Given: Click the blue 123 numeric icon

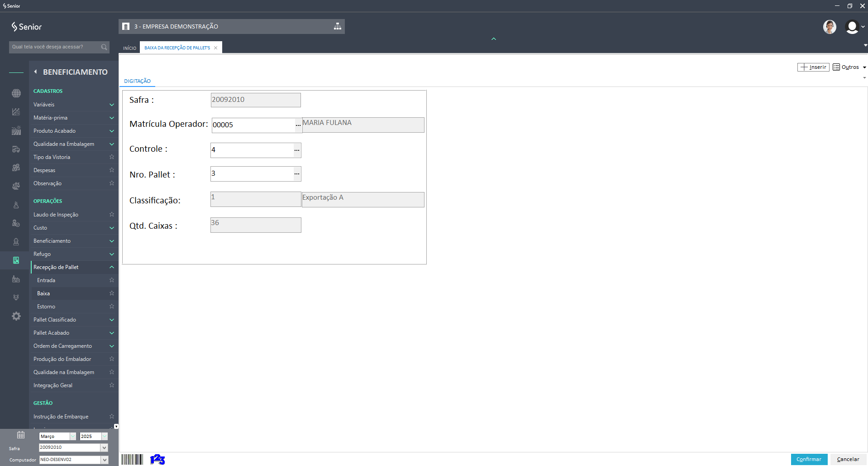Looking at the screenshot, I should (157, 459).
